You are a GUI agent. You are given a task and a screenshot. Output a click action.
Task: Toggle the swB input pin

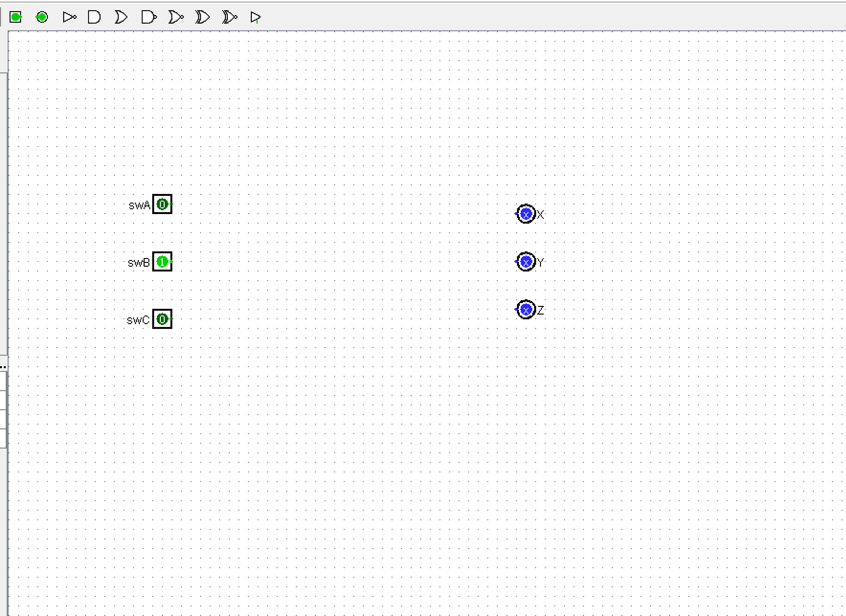click(162, 261)
